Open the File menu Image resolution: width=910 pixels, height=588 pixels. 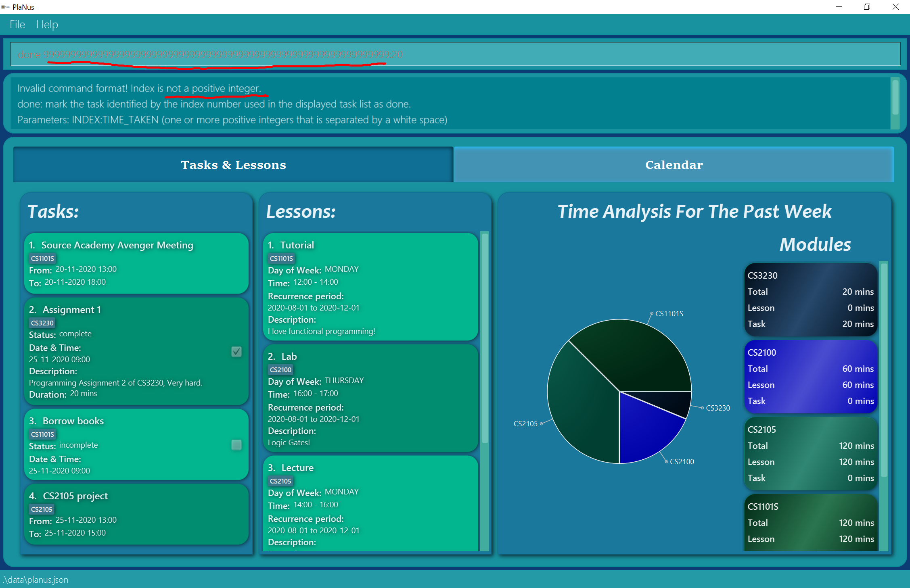coord(17,25)
